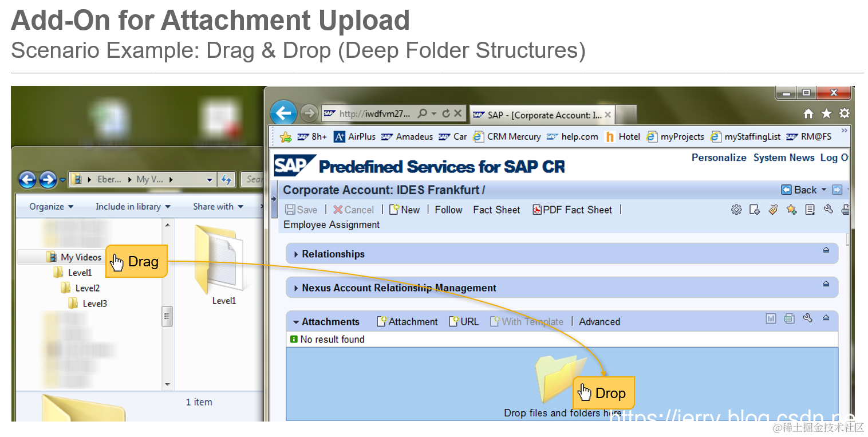Click Advanced in Attachments block
This screenshot has height=437, width=868.
click(x=599, y=321)
